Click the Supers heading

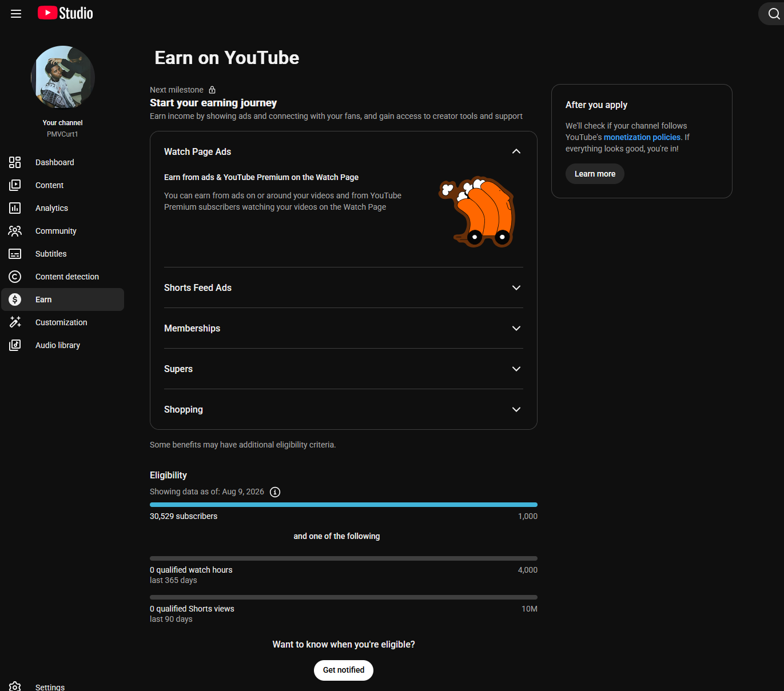click(178, 369)
